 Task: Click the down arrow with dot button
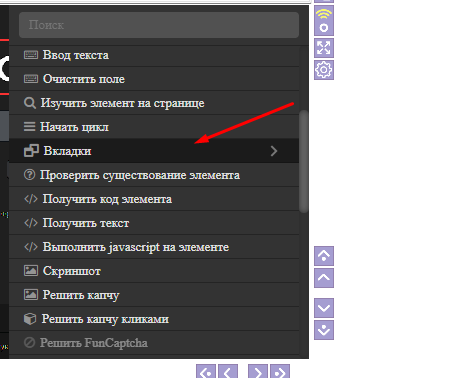click(324, 330)
